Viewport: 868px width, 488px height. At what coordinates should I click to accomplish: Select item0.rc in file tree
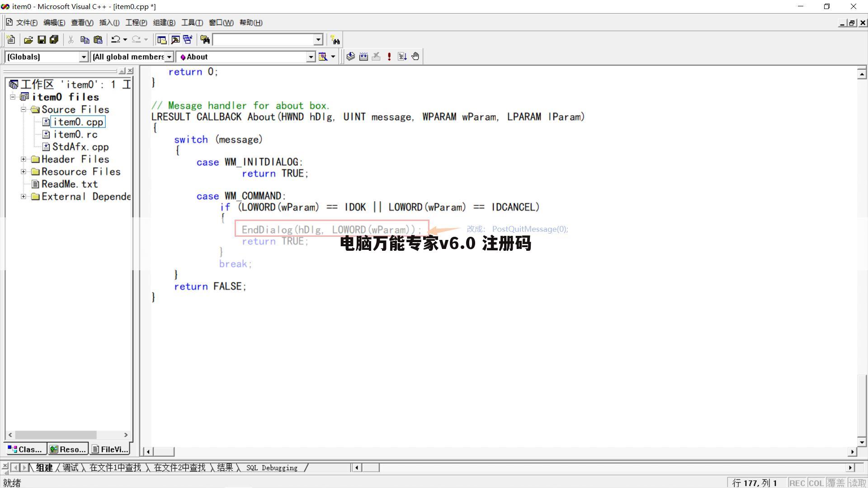click(75, 135)
